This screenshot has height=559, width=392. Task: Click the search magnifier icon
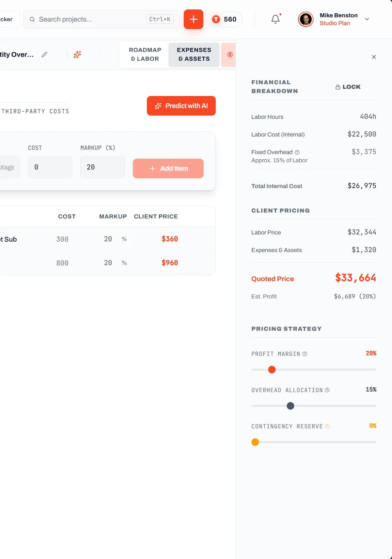pyautogui.click(x=32, y=19)
